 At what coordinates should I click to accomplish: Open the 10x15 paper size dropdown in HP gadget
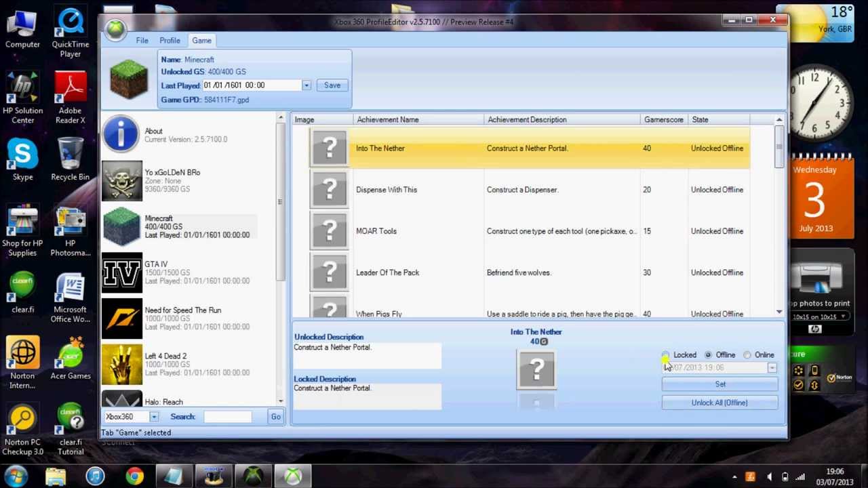point(844,317)
